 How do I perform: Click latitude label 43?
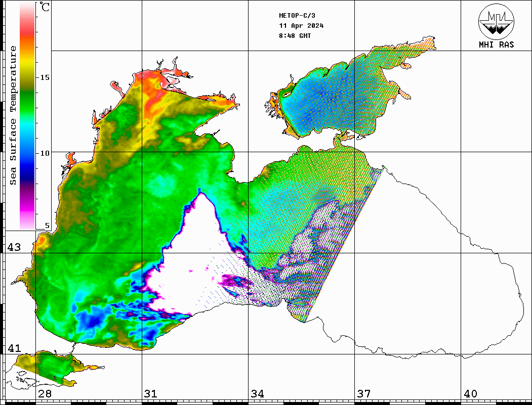[14, 247]
